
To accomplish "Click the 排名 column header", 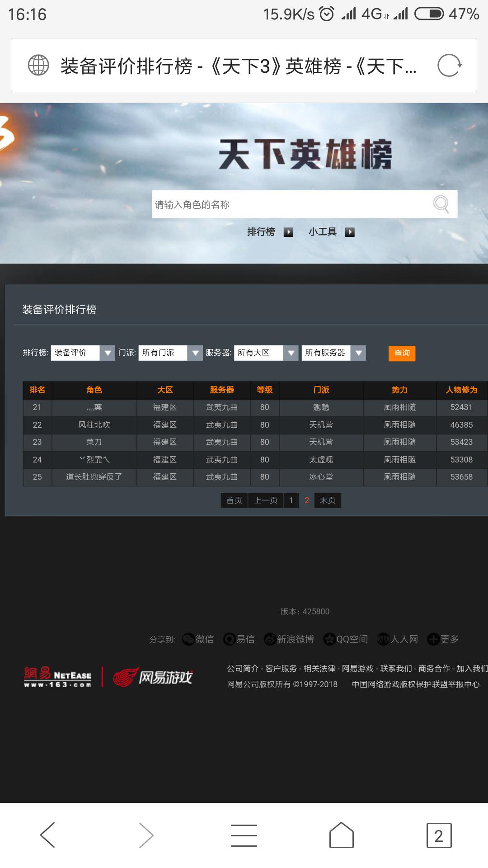I will tap(38, 390).
